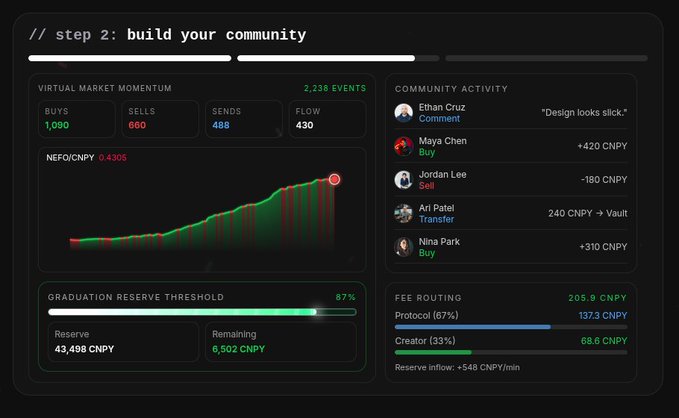Click the Ethan Cruz name
Image resolution: width=679 pixels, height=418 pixels.
tap(442, 107)
